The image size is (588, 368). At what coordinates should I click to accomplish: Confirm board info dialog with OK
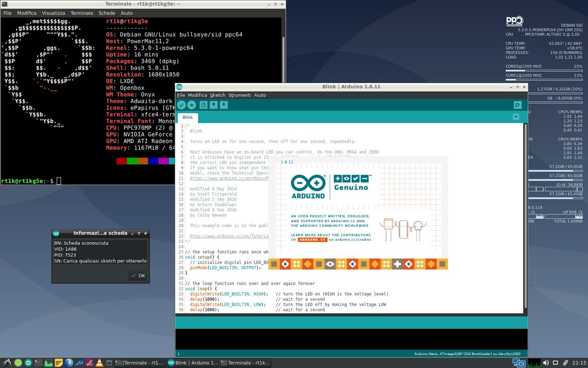tap(138, 275)
